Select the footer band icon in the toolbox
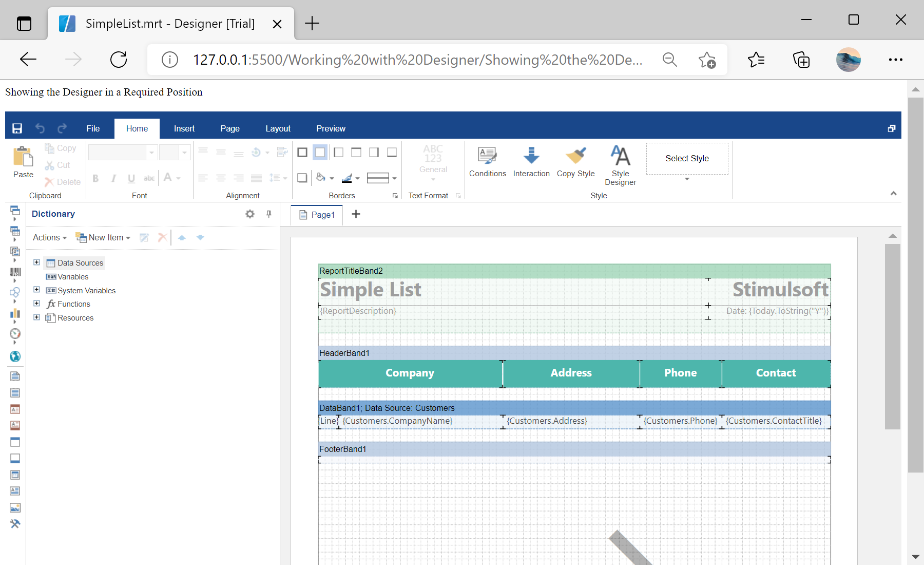The image size is (924, 565). (15, 458)
